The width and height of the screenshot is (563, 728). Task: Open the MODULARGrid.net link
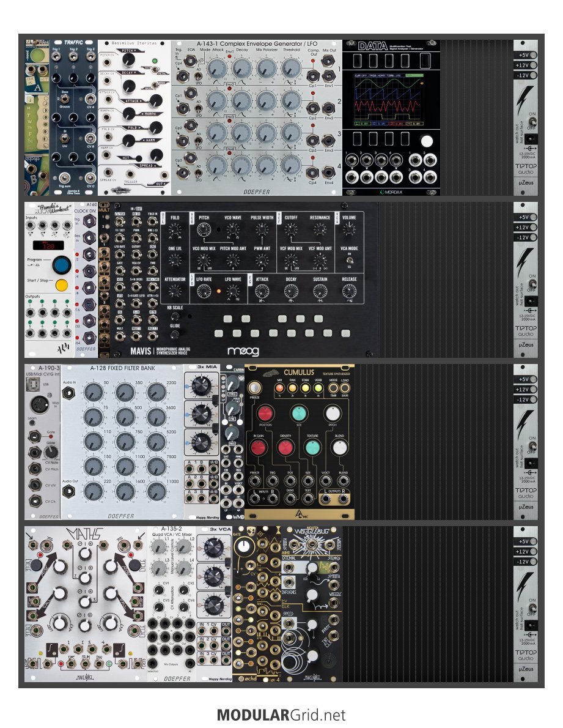pyautogui.click(x=281, y=715)
